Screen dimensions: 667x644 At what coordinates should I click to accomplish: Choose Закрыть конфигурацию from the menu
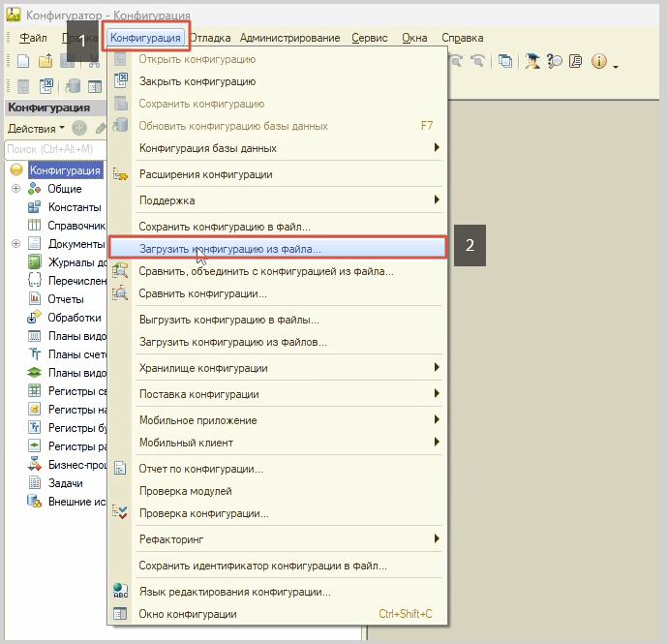coord(197,82)
